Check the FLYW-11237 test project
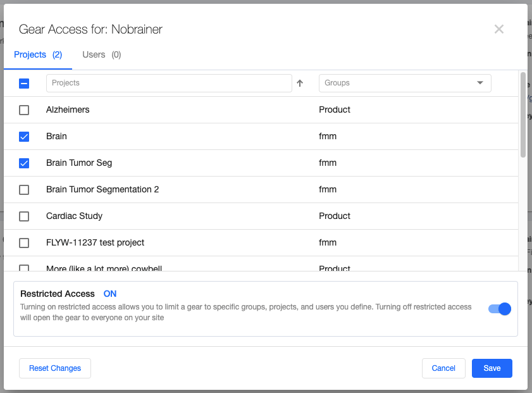532x393 pixels. 24,242
